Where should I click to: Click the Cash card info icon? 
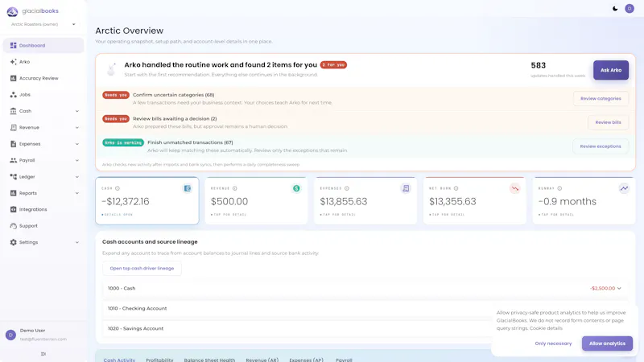coord(118,188)
